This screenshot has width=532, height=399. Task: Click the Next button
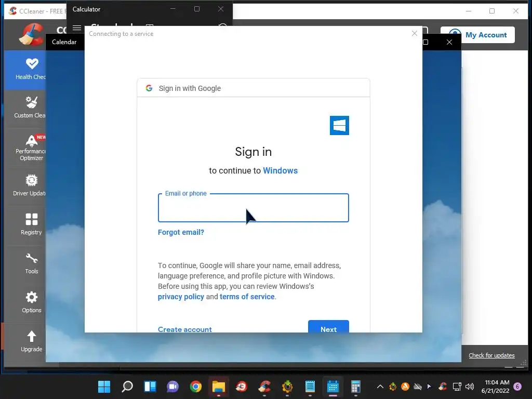(x=328, y=326)
